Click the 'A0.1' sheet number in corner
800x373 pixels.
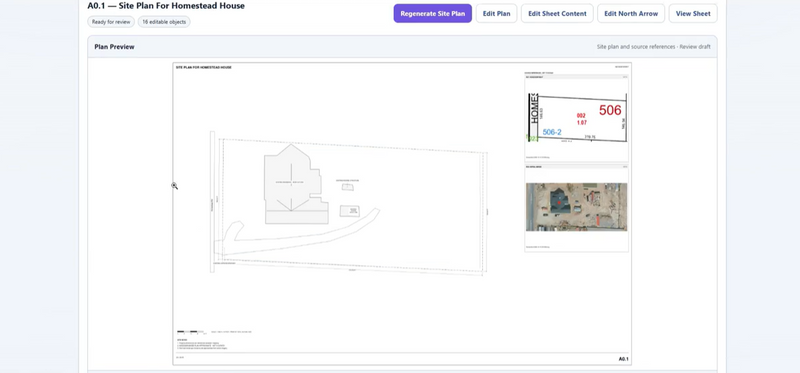tap(623, 359)
